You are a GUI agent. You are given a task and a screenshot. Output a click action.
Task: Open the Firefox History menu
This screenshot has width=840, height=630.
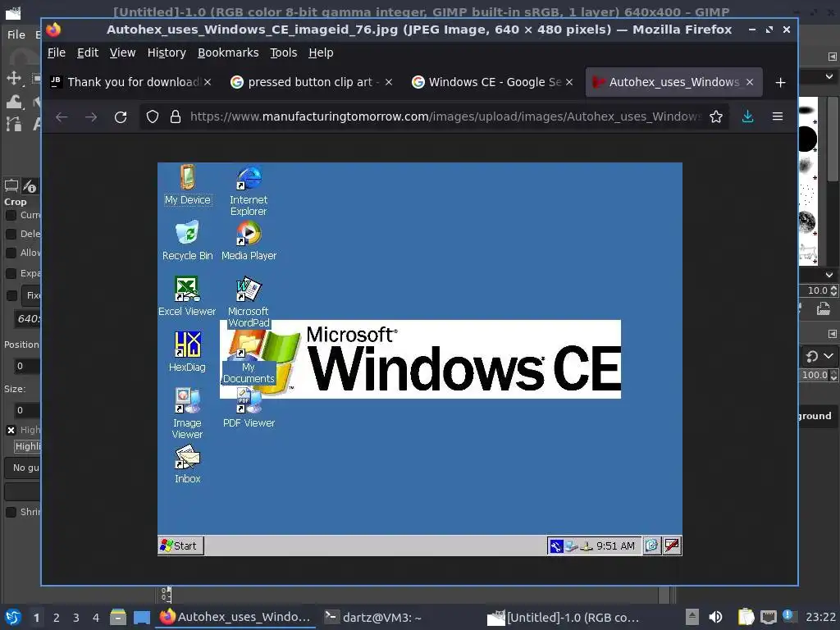(167, 52)
